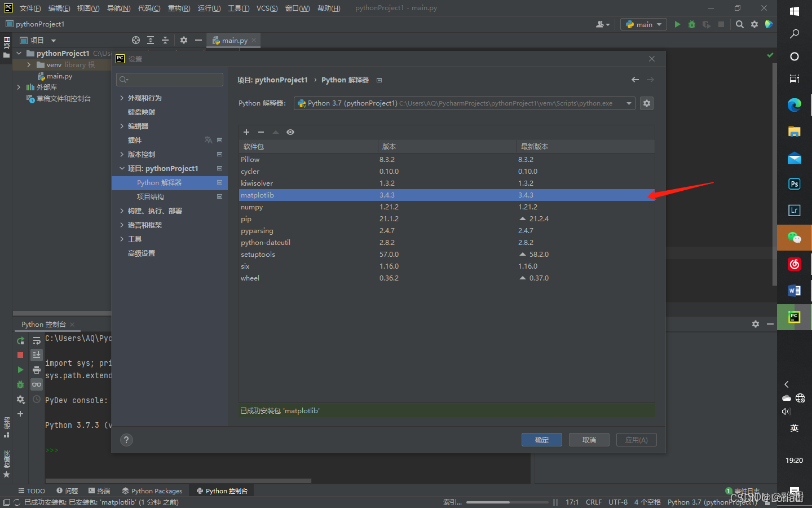Screen dimensions: 812x508
Task: Select the setuptools package row
Action: (447, 254)
